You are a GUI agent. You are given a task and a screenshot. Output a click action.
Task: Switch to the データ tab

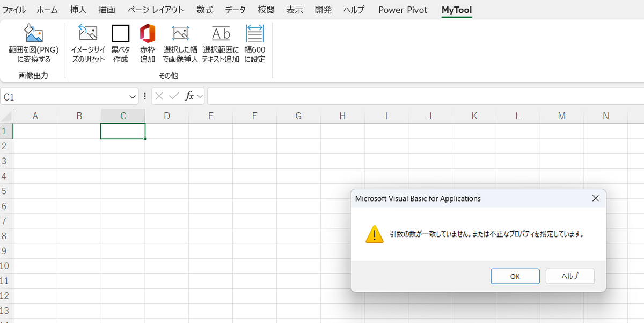(x=236, y=10)
